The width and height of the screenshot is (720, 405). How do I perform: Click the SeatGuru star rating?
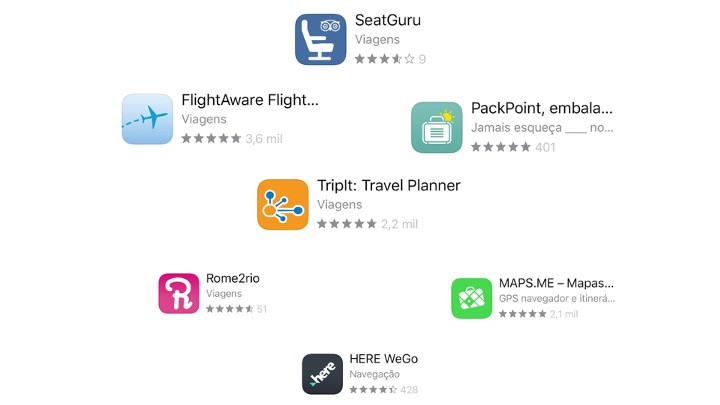click(x=390, y=59)
